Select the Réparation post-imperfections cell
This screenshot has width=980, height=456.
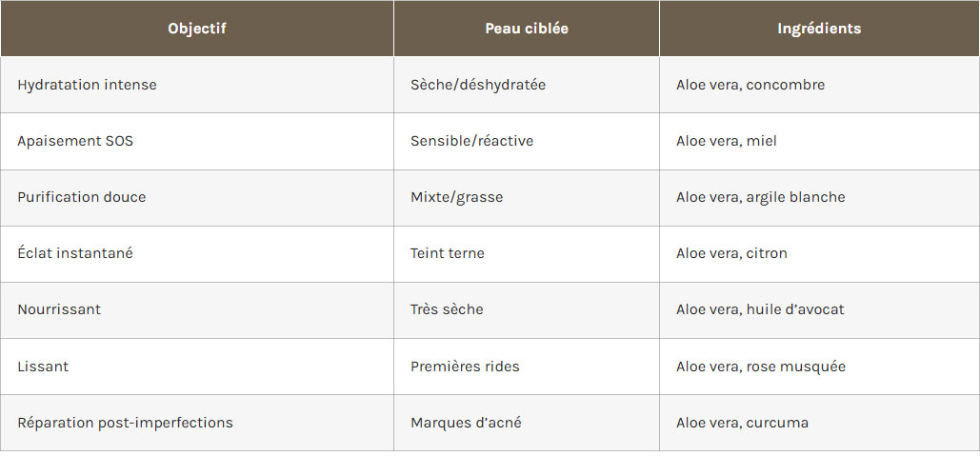coord(125,423)
